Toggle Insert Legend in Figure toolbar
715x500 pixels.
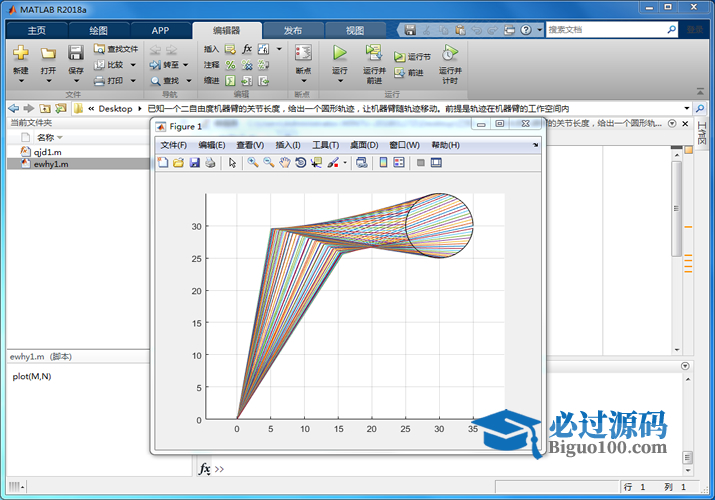pyautogui.click(x=399, y=163)
